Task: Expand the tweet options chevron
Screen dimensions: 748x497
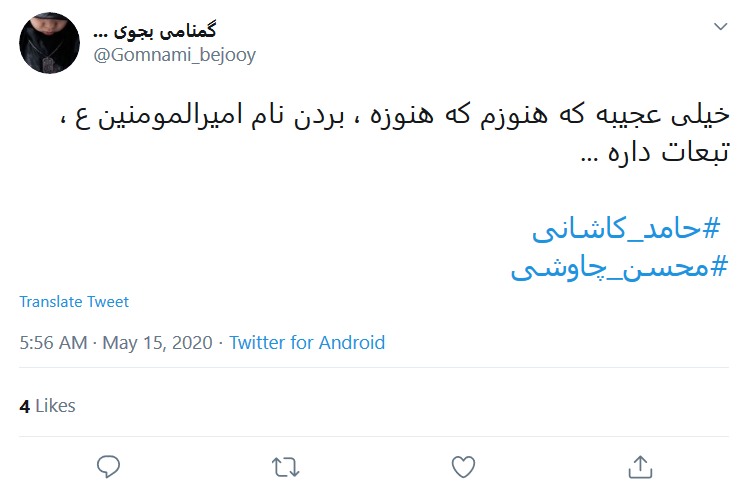Action: point(720,27)
